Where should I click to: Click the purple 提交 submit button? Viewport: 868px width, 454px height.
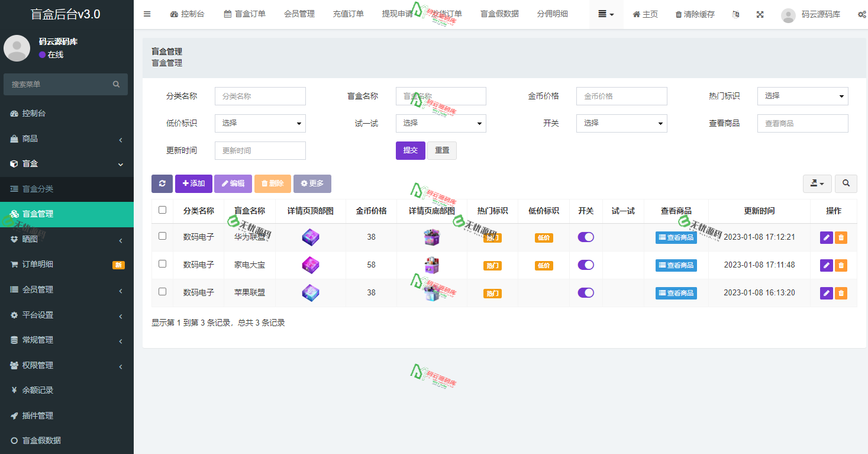(x=410, y=150)
